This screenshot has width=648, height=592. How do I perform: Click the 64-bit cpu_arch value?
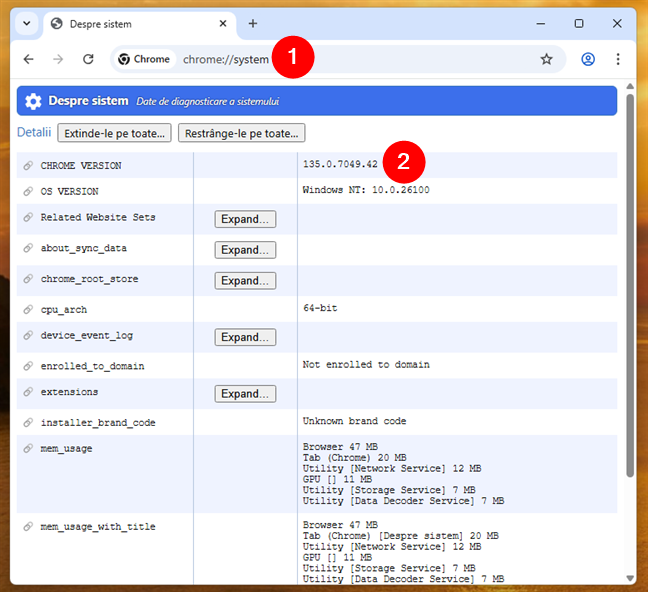tap(320, 308)
